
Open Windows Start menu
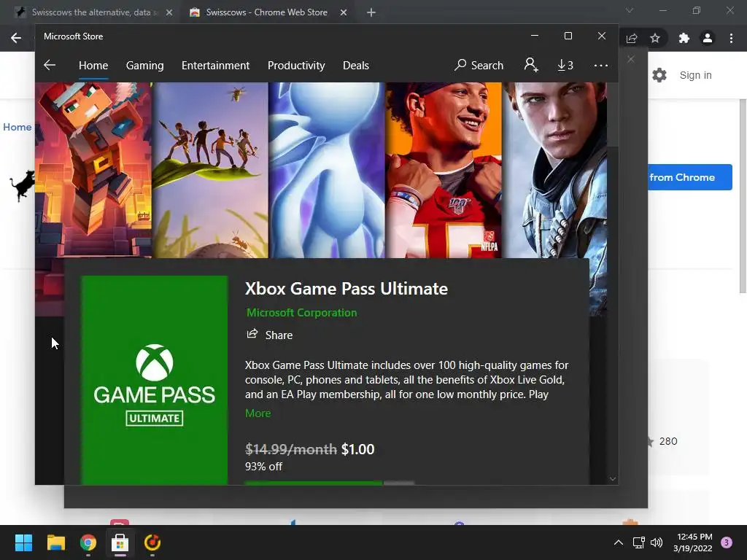(23, 542)
